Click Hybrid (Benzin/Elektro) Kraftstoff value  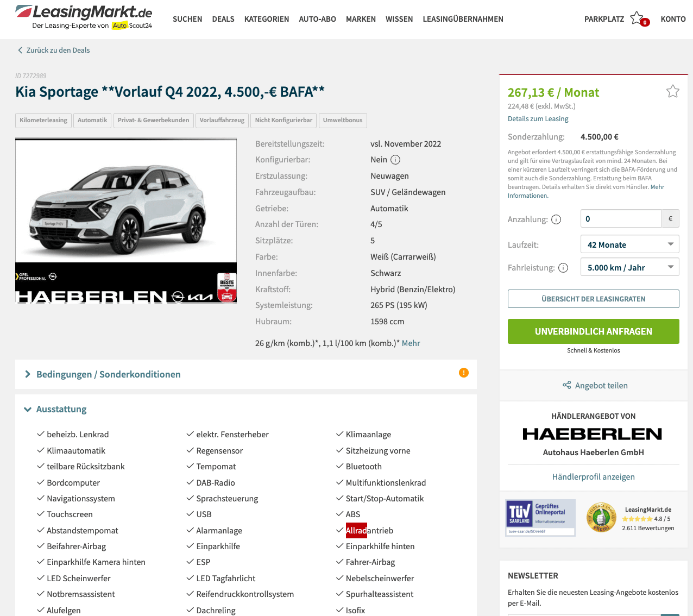pyautogui.click(x=413, y=290)
